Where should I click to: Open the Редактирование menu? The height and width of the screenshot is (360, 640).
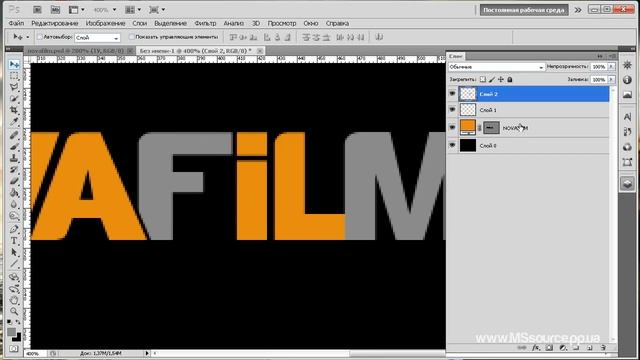click(x=55, y=23)
